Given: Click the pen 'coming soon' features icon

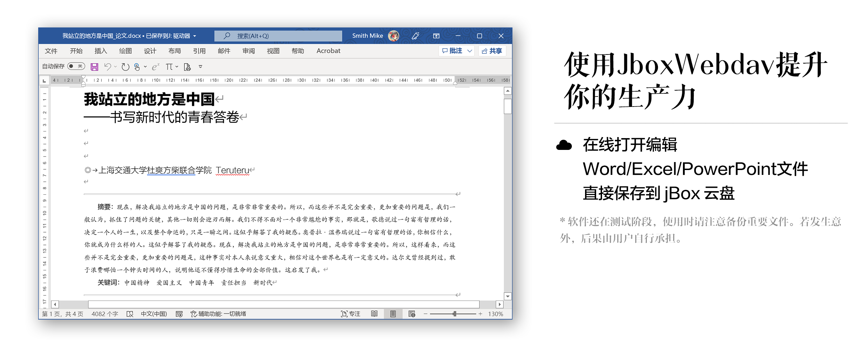Looking at the screenshot, I should coord(416,36).
